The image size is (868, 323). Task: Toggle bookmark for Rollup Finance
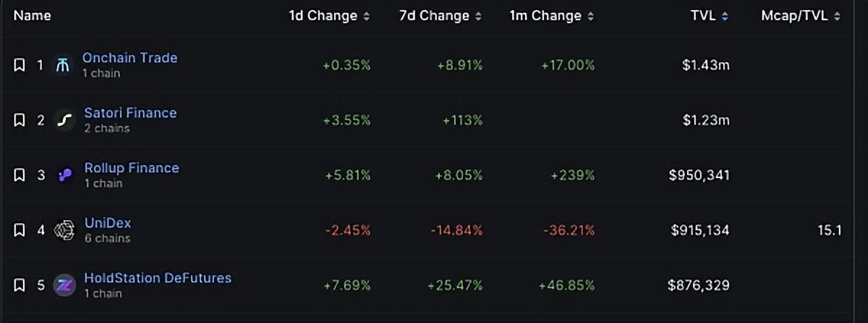pyautogui.click(x=20, y=175)
